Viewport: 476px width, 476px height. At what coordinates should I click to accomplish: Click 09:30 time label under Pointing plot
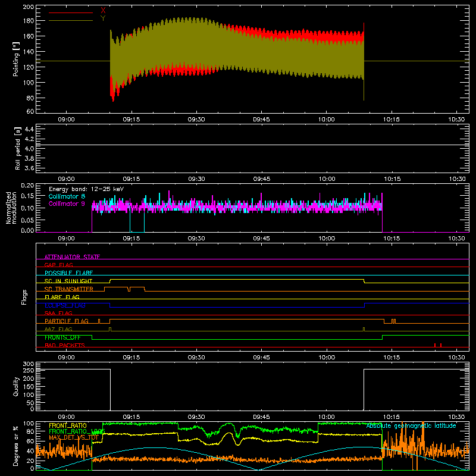click(196, 120)
